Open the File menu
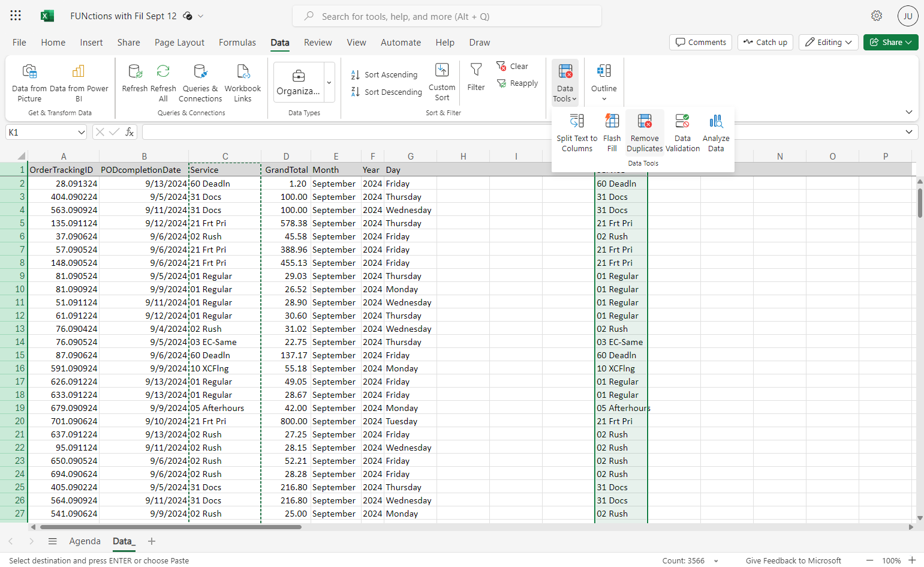Image resolution: width=924 pixels, height=567 pixels. [x=19, y=43]
